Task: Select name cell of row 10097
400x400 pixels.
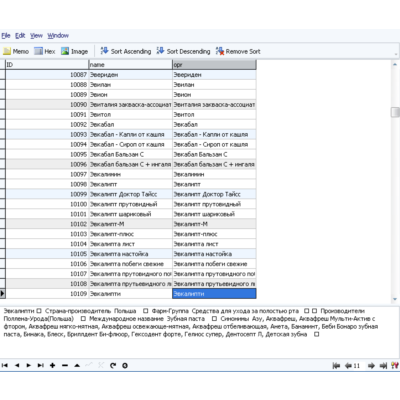Action: tap(131, 174)
